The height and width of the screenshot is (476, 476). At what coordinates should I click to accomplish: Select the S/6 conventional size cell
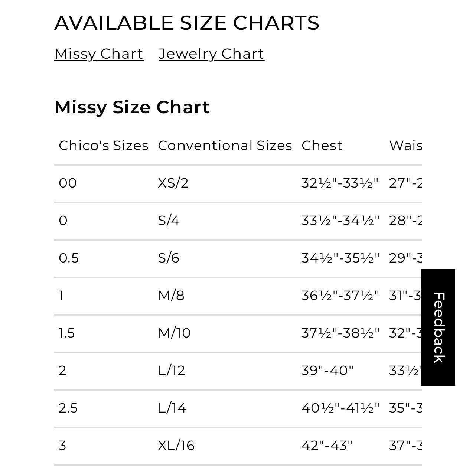169,258
